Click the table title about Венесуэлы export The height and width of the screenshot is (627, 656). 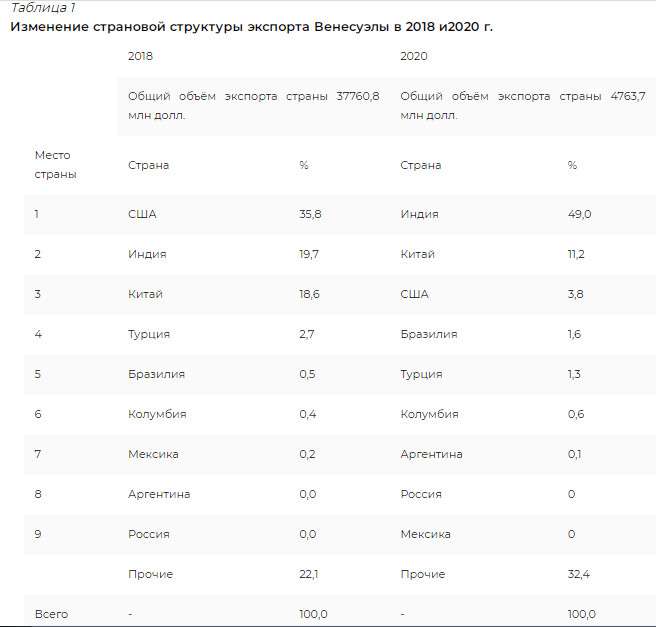click(251, 27)
